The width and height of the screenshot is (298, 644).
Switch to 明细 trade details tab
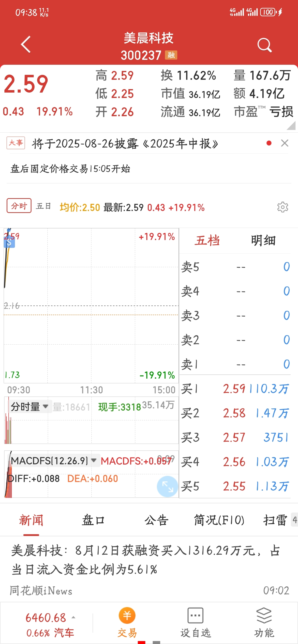coord(263,241)
